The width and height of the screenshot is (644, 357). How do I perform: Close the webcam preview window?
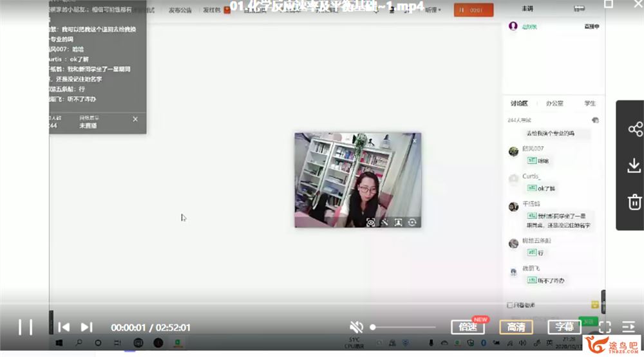(414, 141)
